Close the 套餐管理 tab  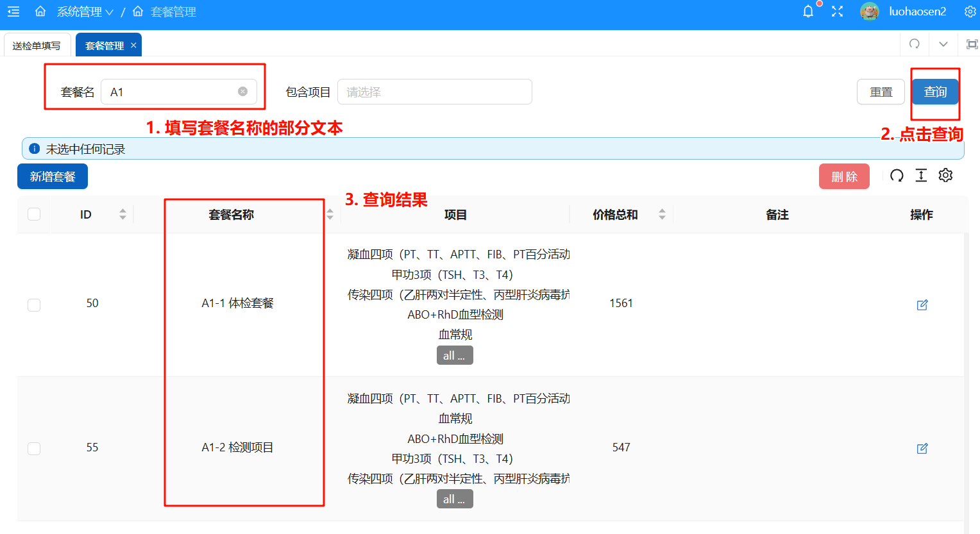point(133,46)
